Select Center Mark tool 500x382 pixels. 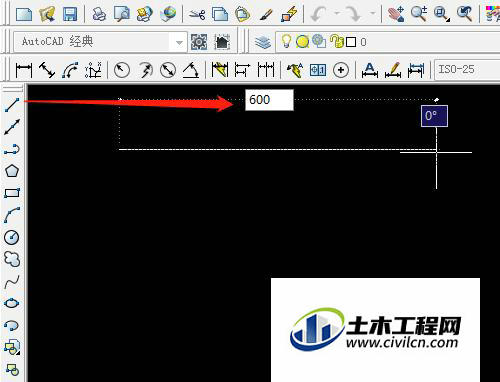click(x=341, y=70)
